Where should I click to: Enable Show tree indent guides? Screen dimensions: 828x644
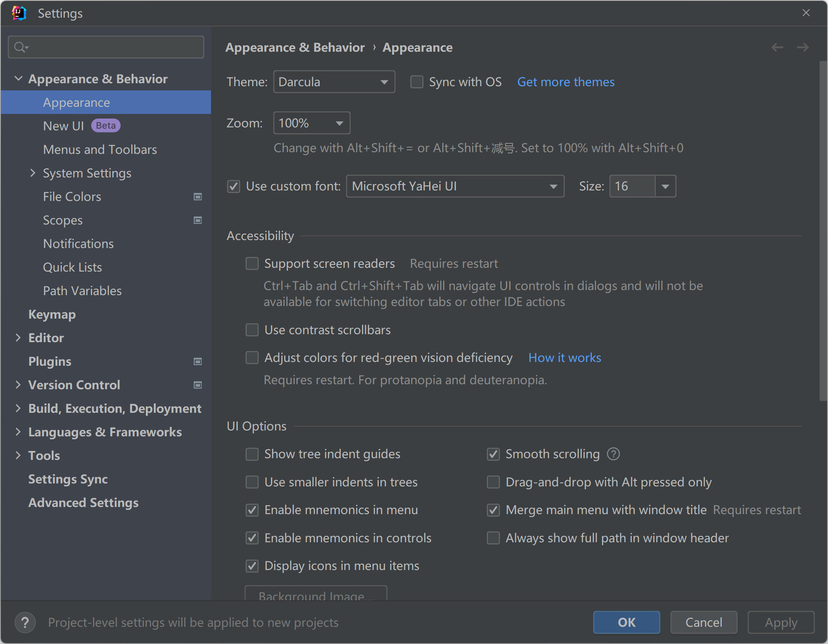pos(252,454)
